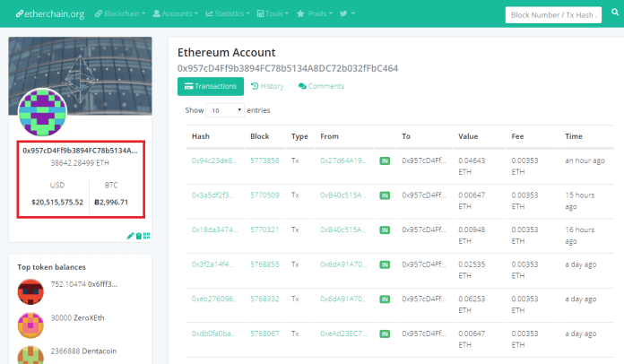Open transaction hash 0x94c23de8...
624x364 pixels.
click(x=214, y=160)
